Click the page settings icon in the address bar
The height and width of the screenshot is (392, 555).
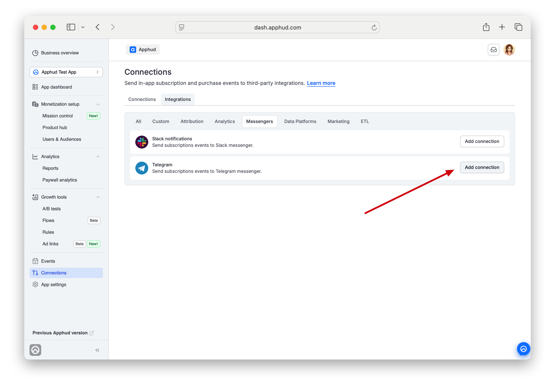pos(181,28)
